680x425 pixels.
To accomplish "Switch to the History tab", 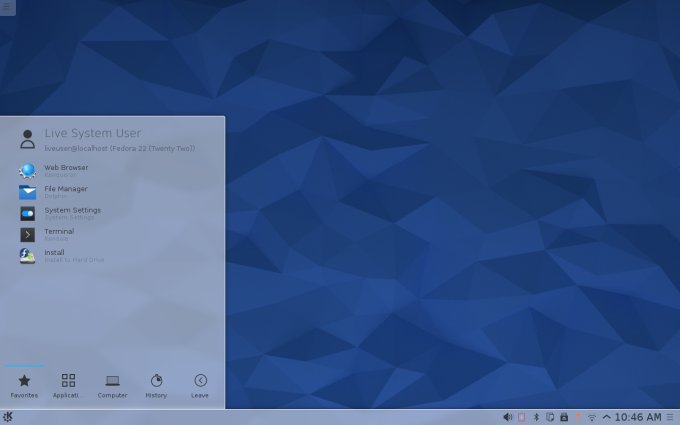I will [156, 386].
